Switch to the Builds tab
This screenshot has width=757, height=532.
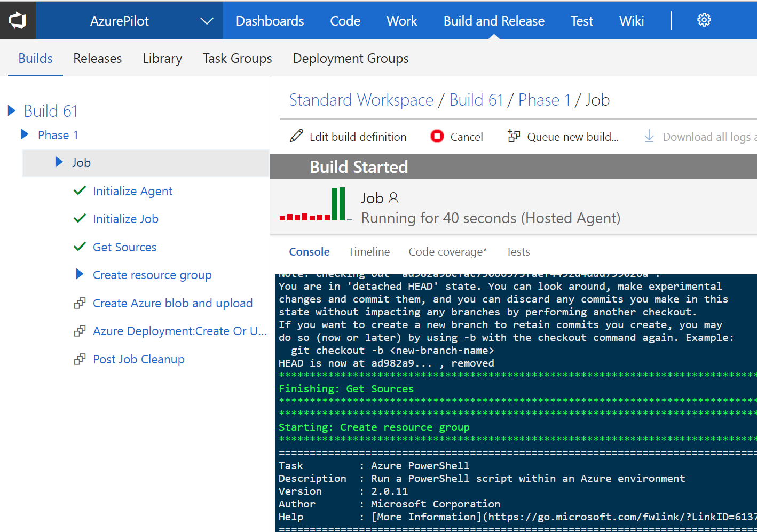(x=35, y=58)
